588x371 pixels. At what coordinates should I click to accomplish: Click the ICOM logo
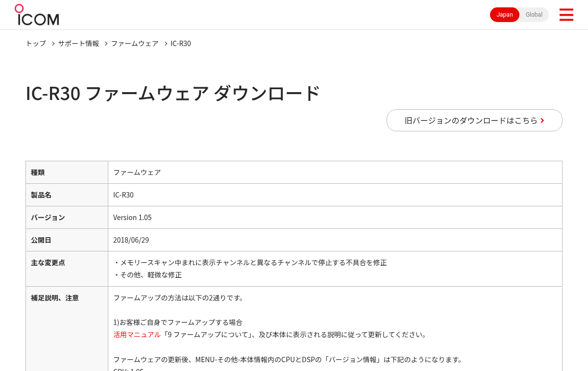37,15
